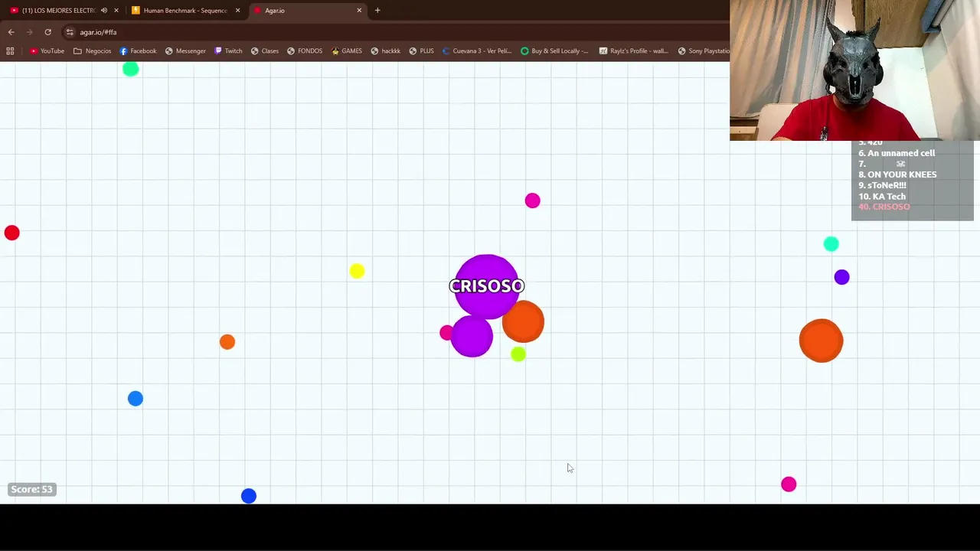Open the FONDOS bookmark
Image resolution: width=980 pixels, height=551 pixels.
pyautogui.click(x=305, y=51)
